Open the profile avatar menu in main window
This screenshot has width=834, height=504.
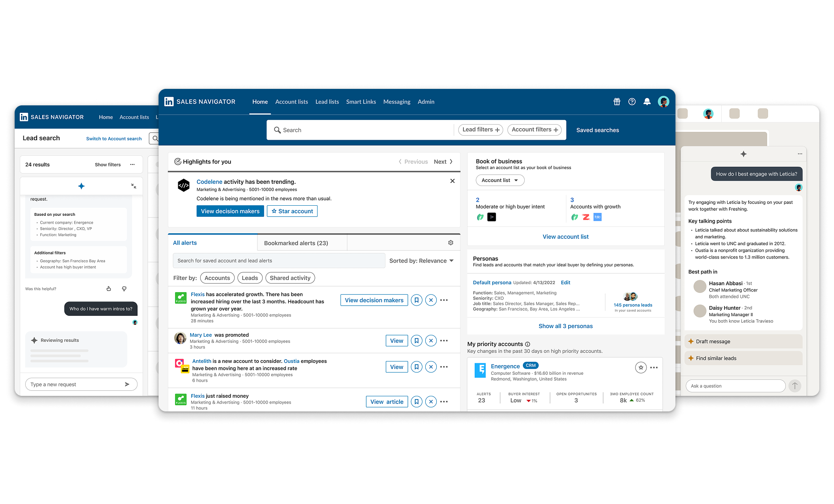coord(663,102)
